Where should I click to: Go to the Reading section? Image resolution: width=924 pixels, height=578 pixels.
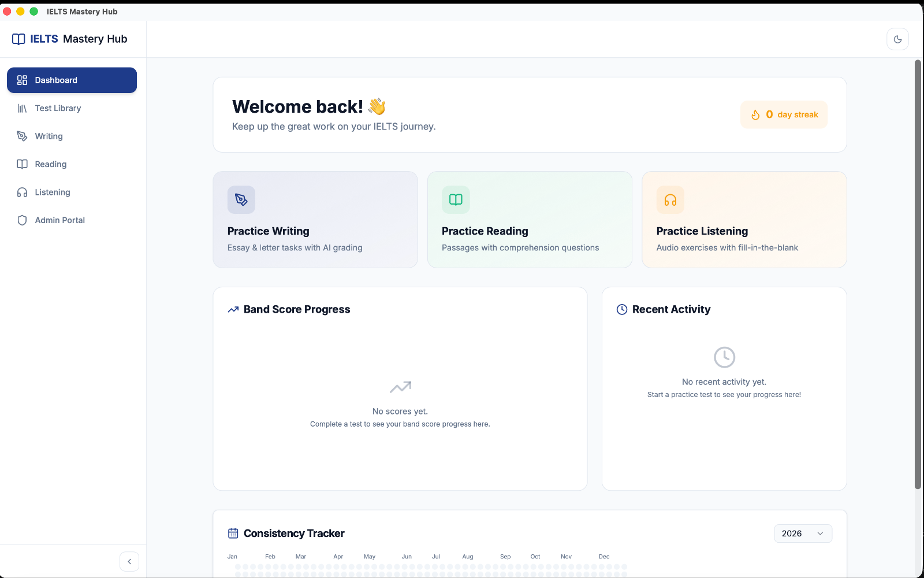[72, 164]
